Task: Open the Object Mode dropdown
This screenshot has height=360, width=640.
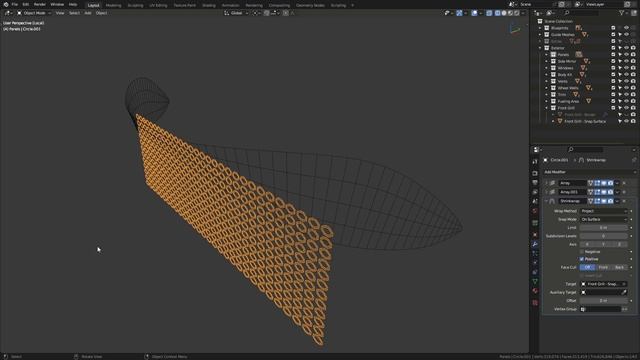Action: (x=34, y=13)
